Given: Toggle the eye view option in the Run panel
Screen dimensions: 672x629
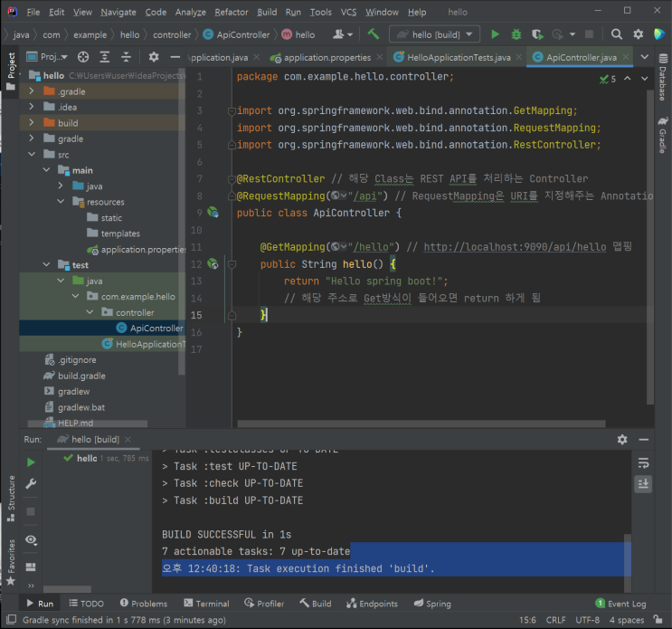Looking at the screenshot, I should tap(31, 539).
